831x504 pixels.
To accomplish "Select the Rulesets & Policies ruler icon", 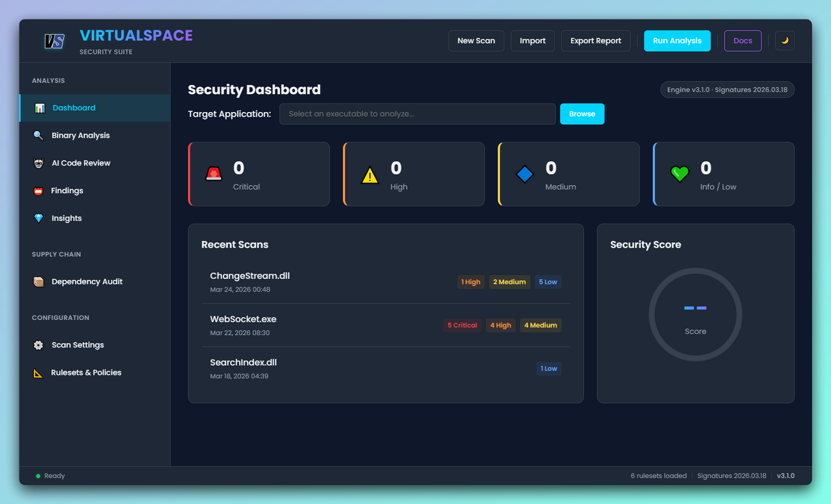I will [38, 372].
